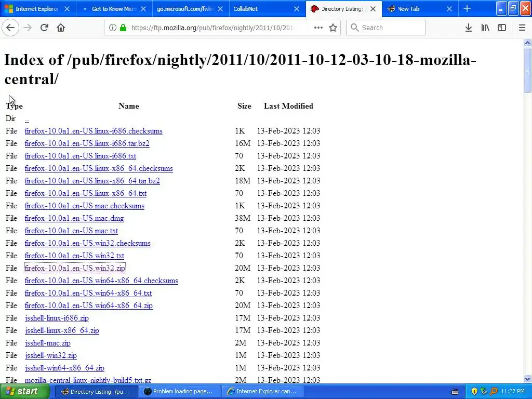Open firefox-10.0a1.en-US.win32.txt
Screen dimensions: 532x399
pyautogui.click(x=74, y=256)
